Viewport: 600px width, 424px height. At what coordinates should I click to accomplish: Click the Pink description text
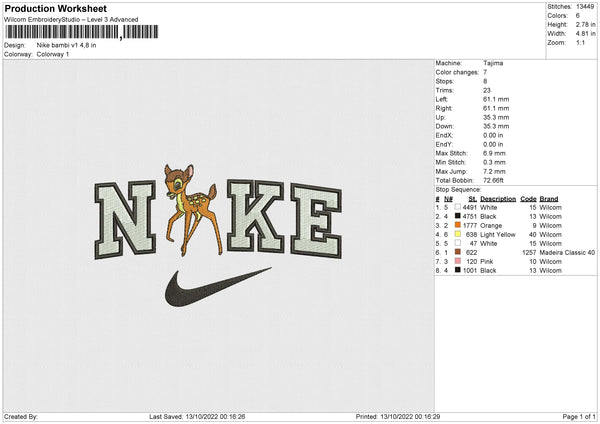tap(487, 262)
